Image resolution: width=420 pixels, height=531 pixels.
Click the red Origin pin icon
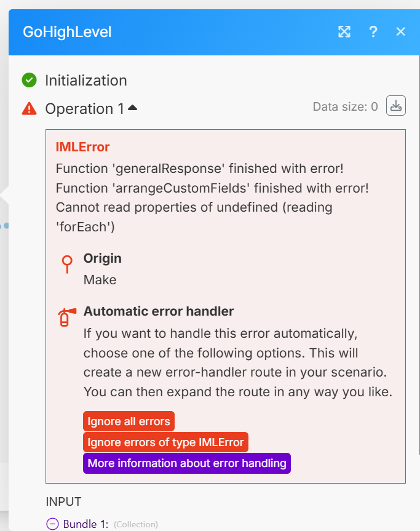click(66, 265)
